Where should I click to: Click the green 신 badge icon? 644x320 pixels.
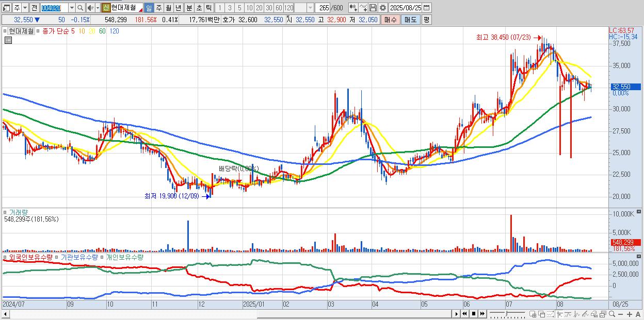(x=106, y=8)
